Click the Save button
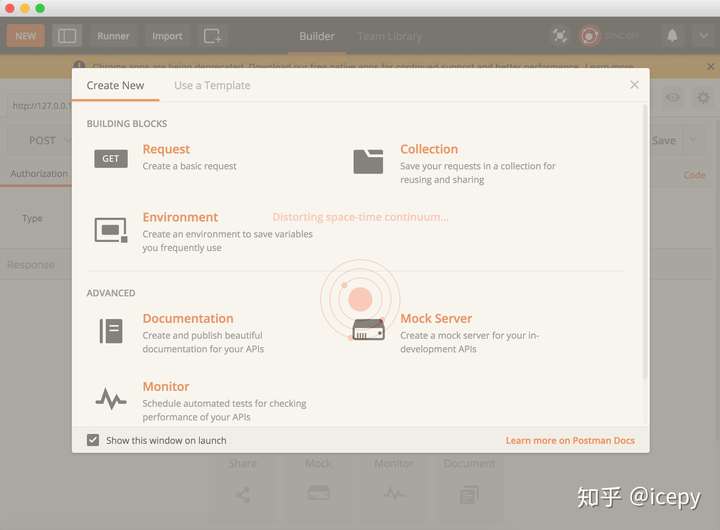This screenshot has height=530, width=720. [664, 140]
